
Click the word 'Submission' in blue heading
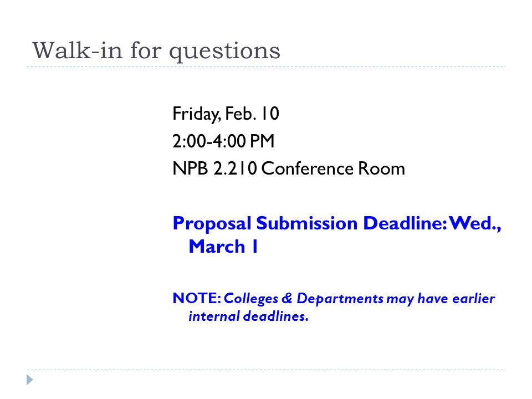click(x=306, y=223)
